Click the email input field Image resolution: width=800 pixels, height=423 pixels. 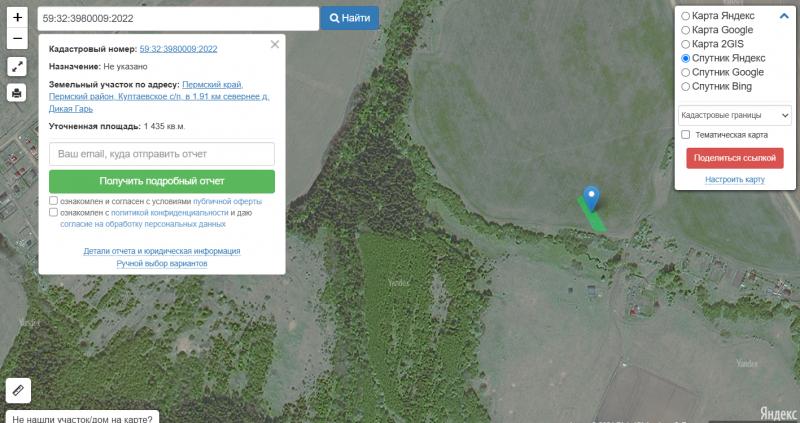161,154
